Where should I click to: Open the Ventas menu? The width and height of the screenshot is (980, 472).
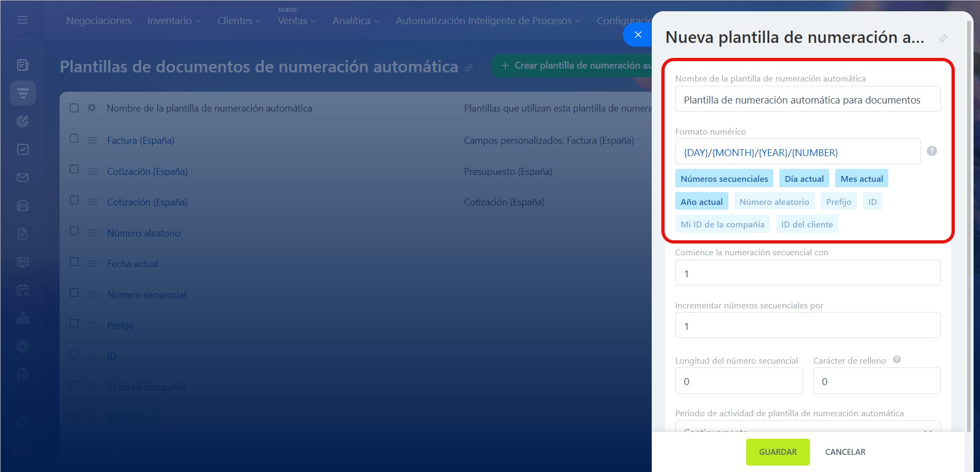click(x=296, y=21)
